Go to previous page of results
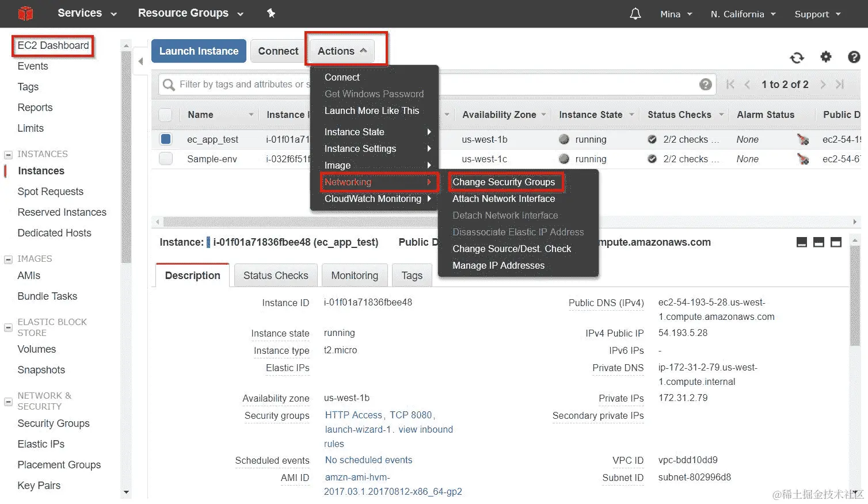The width and height of the screenshot is (868, 504). 747,85
